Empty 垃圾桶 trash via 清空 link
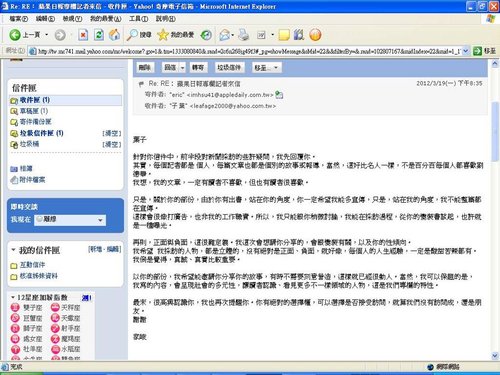 coord(112,144)
